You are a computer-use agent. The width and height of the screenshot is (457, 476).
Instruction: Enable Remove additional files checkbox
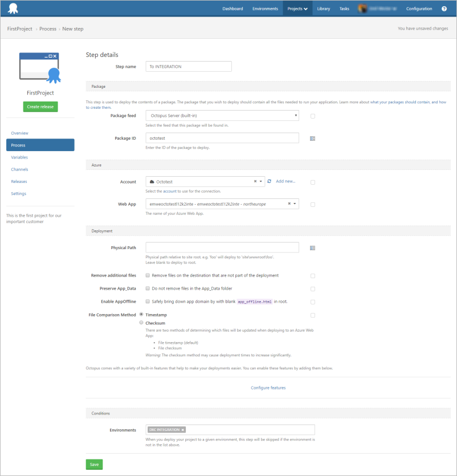pos(148,275)
